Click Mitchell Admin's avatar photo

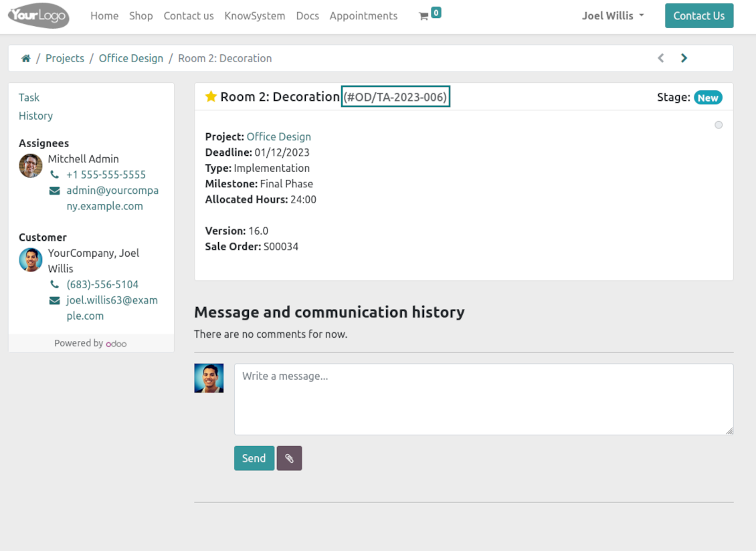(x=30, y=166)
